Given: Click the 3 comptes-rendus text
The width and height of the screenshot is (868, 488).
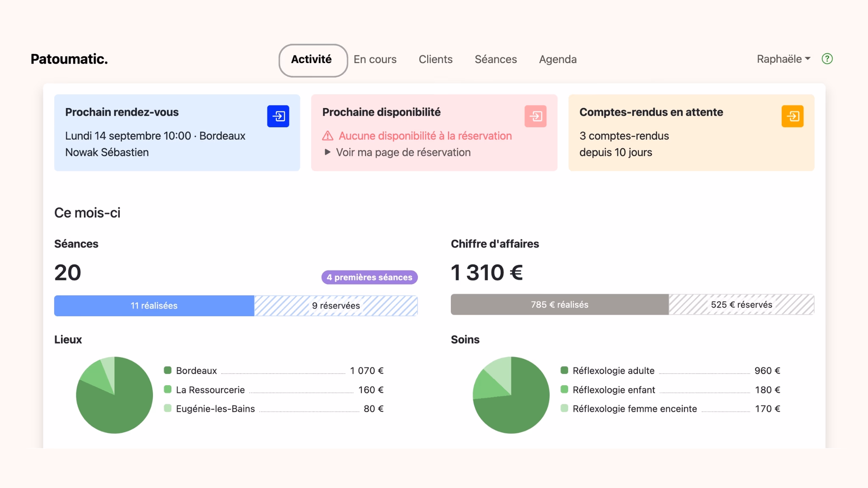Looking at the screenshot, I should pos(624,136).
